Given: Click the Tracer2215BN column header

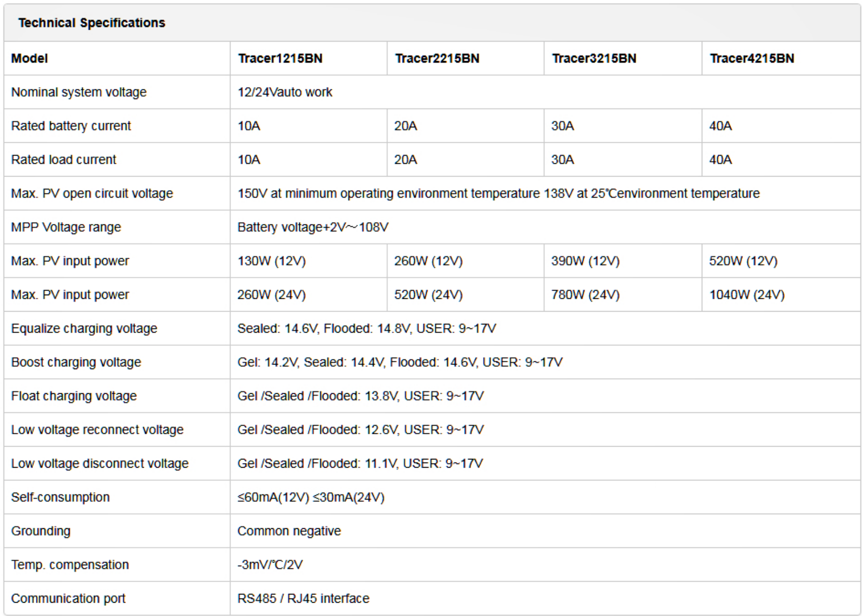Looking at the screenshot, I should coord(437,59).
